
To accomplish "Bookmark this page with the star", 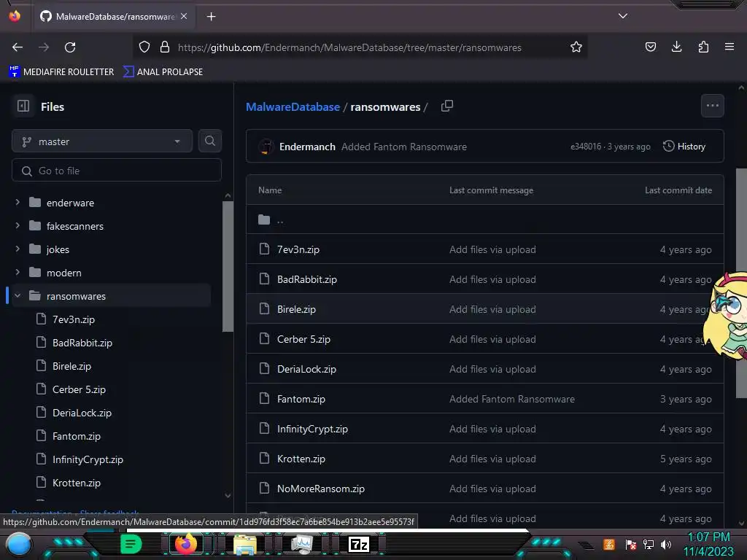I will pos(576,47).
